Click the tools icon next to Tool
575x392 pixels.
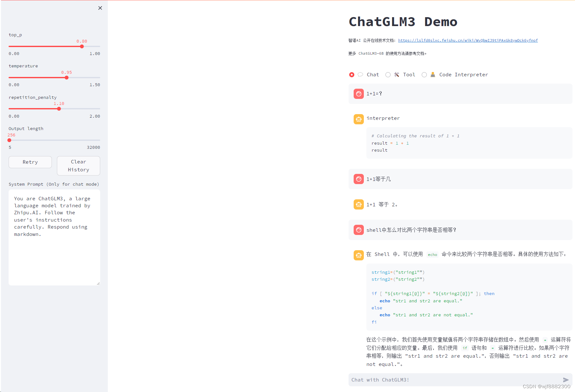pos(397,75)
